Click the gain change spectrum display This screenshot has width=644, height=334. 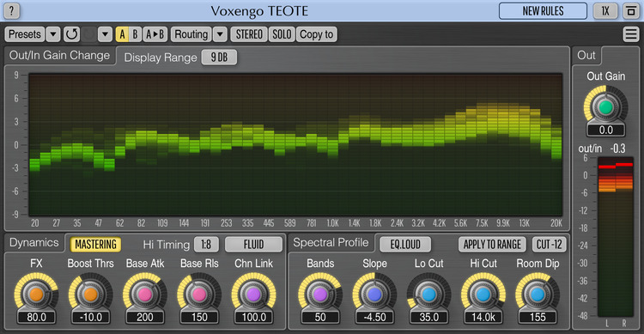pyautogui.click(x=295, y=144)
